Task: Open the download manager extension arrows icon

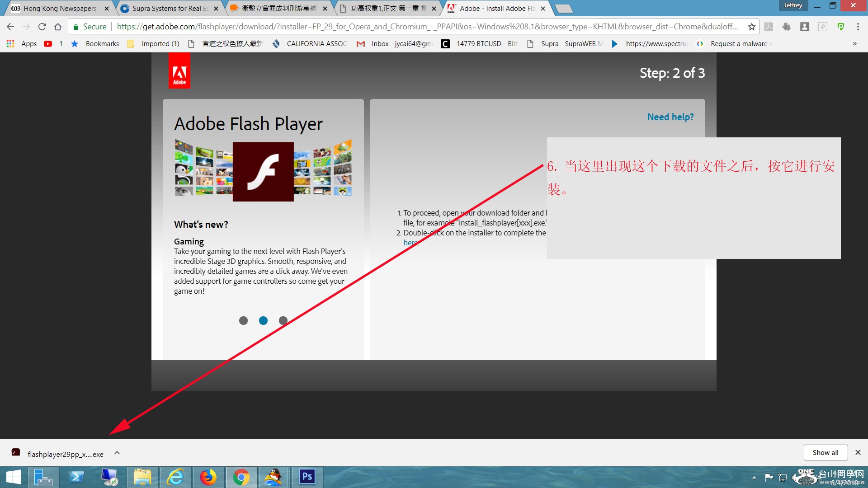Action: point(787,27)
